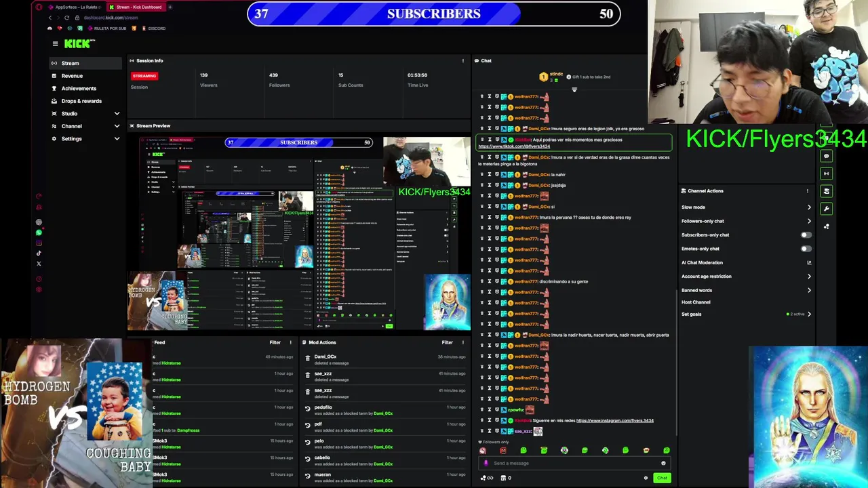Click the red STREAMING status badge

144,76
